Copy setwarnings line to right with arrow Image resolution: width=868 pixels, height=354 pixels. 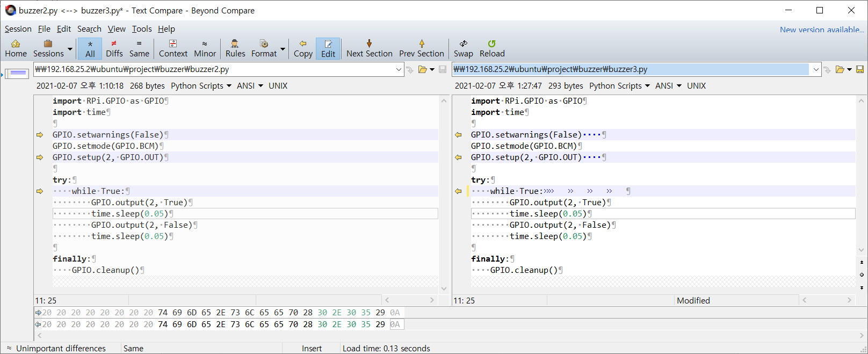(40, 135)
